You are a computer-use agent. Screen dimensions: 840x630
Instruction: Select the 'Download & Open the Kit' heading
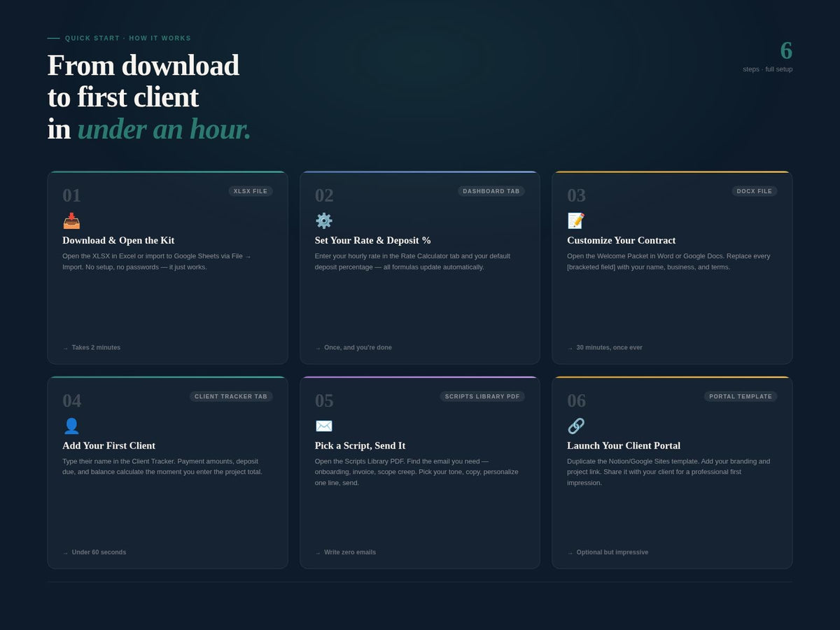118,240
